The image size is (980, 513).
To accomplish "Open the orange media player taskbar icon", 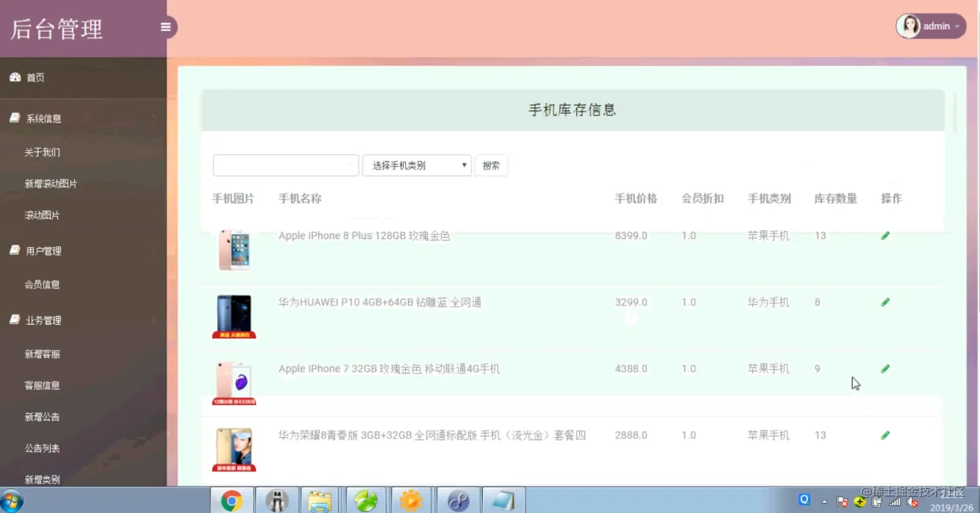I will pos(411,501).
